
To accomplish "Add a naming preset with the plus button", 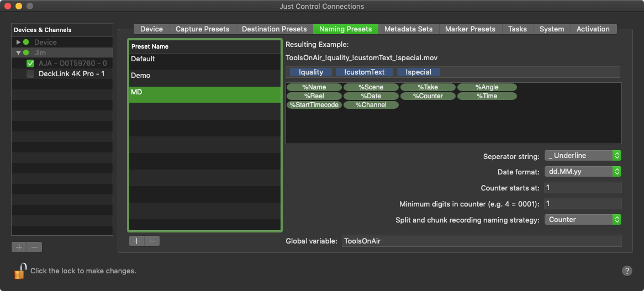I will pyautogui.click(x=137, y=241).
